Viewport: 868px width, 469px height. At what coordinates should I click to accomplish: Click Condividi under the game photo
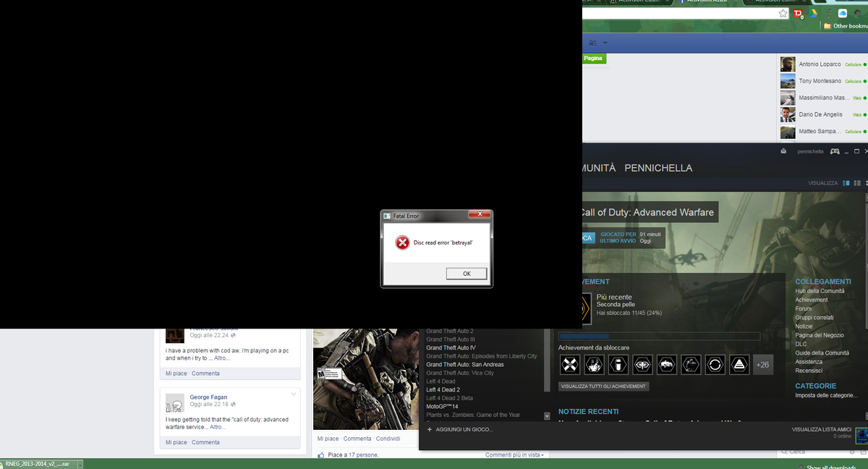coord(388,439)
